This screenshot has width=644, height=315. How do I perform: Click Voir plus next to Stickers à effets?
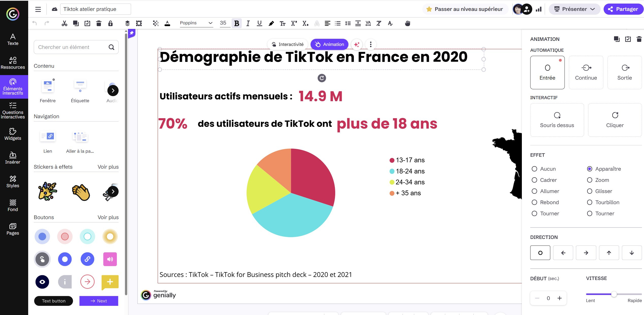(108, 167)
